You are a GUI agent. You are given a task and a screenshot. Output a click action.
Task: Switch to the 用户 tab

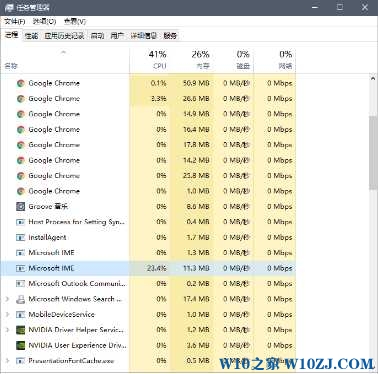pos(117,36)
